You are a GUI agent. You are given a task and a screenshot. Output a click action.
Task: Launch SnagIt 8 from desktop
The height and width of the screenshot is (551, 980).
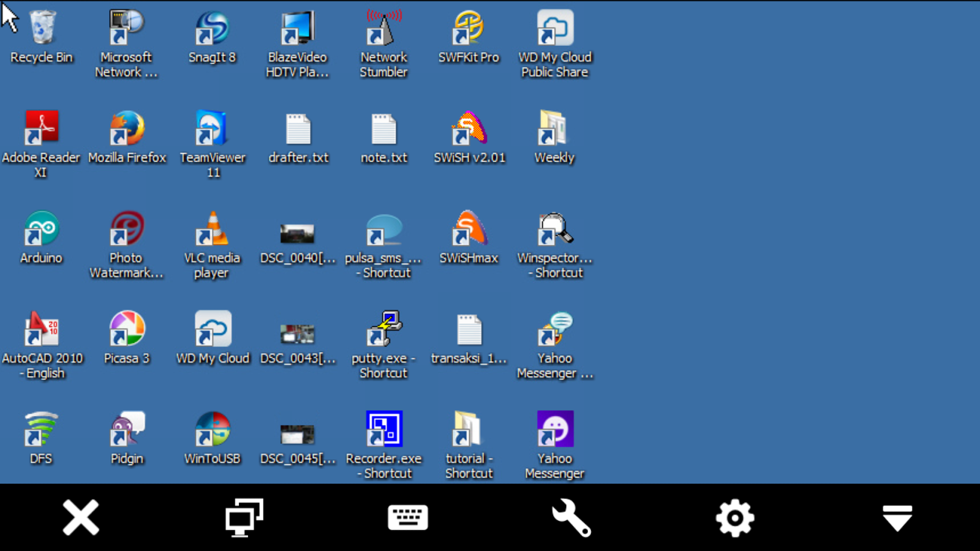(x=212, y=29)
